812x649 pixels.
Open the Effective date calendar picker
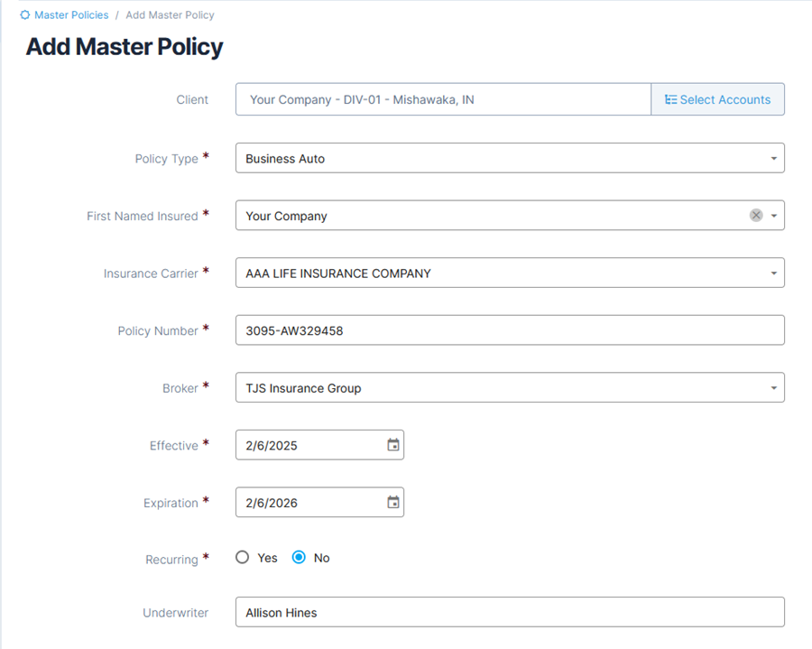[393, 445]
